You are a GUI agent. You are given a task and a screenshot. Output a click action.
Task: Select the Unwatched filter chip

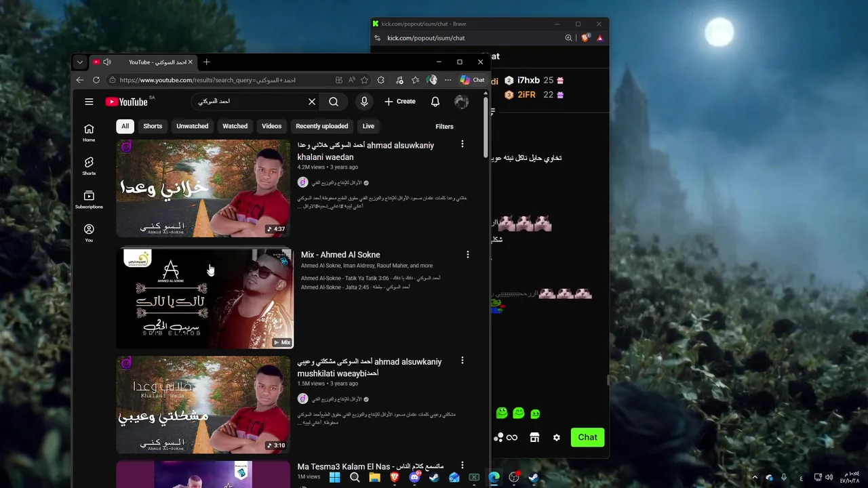point(193,126)
